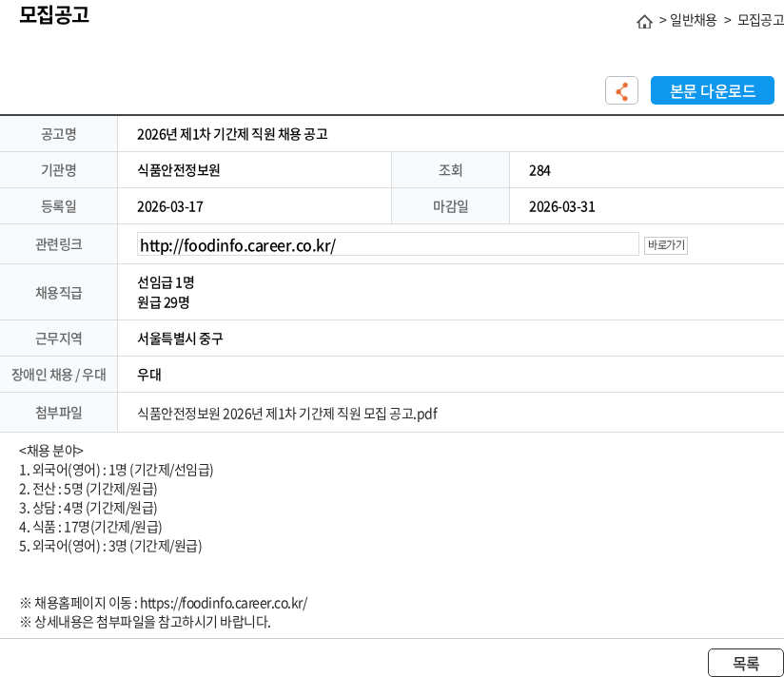Click the 관련링크 row label
The width and height of the screenshot is (784, 677).
click(58, 244)
